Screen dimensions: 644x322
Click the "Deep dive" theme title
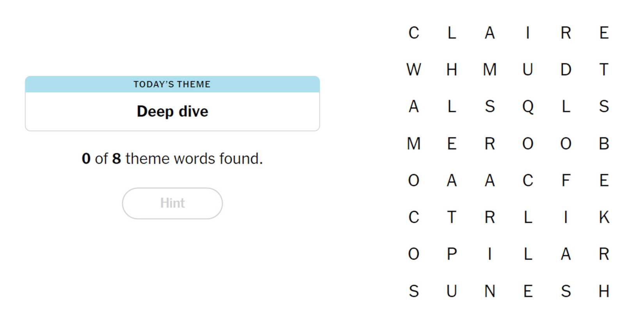pos(172,111)
